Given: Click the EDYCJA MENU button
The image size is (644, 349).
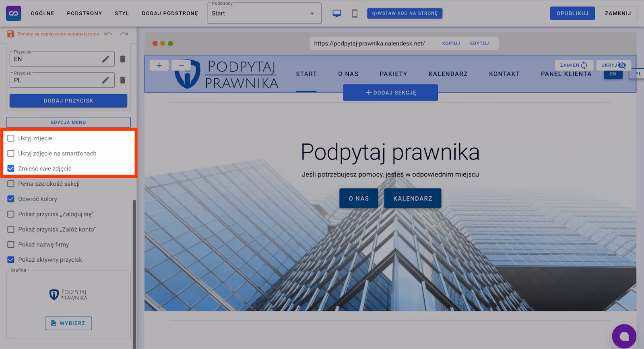Looking at the screenshot, I should (x=68, y=122).
